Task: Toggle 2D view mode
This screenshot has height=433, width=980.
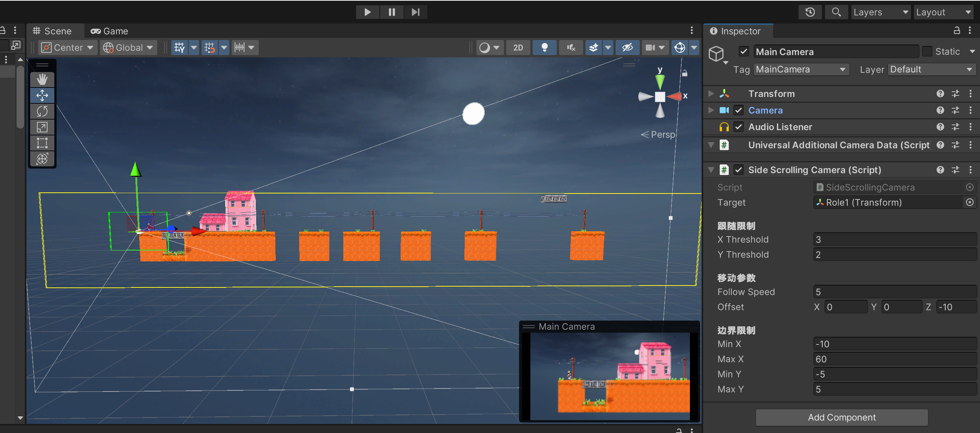Action: point(518,48)
